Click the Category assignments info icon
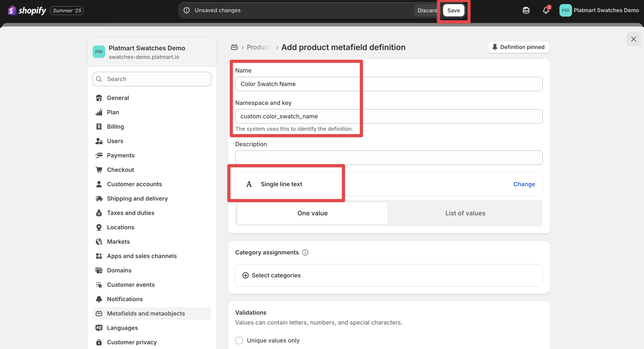 click(x=305, y=252)
